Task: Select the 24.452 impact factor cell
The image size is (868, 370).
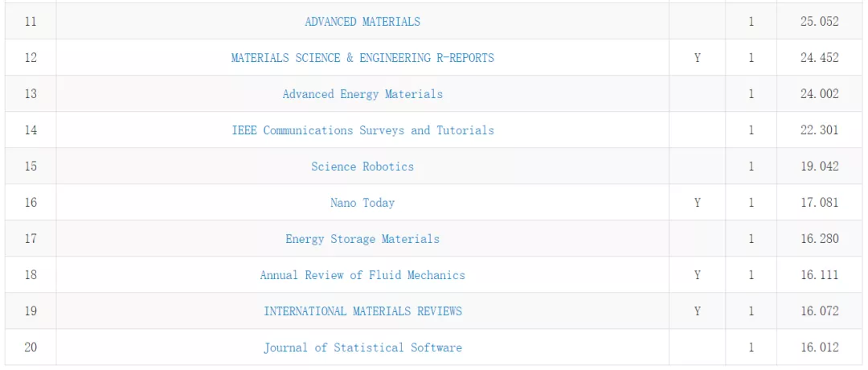Action: coord(819,58)
